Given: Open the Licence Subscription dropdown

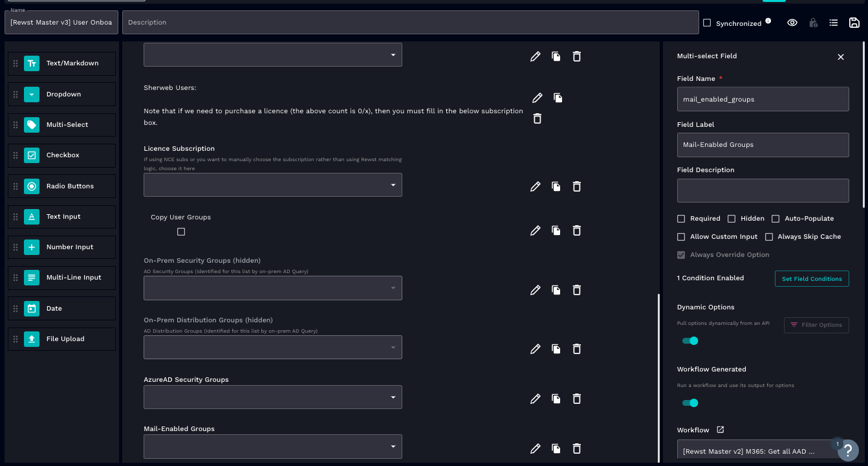Looking at the screenshot, I should [x=272, y=185].
